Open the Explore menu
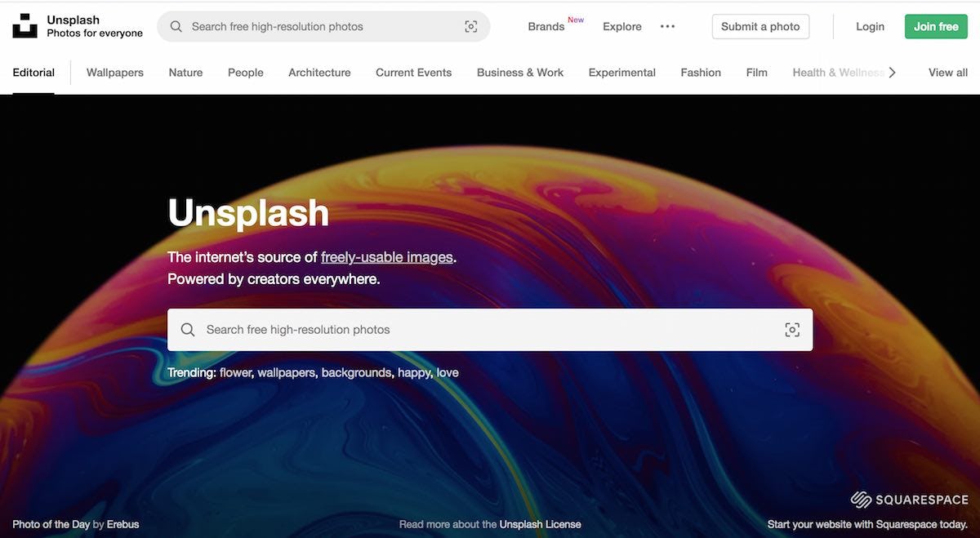 click(621, 26)
